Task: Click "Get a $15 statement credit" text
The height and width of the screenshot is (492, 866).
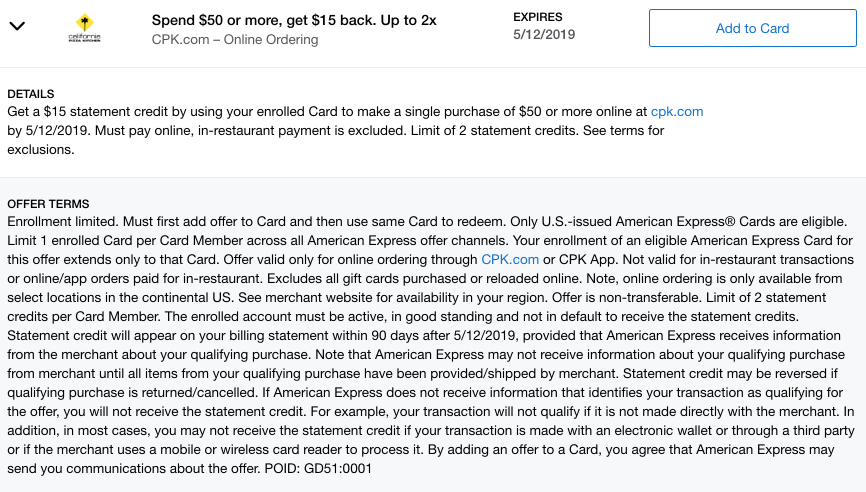Action: click(x=90, y=112)
